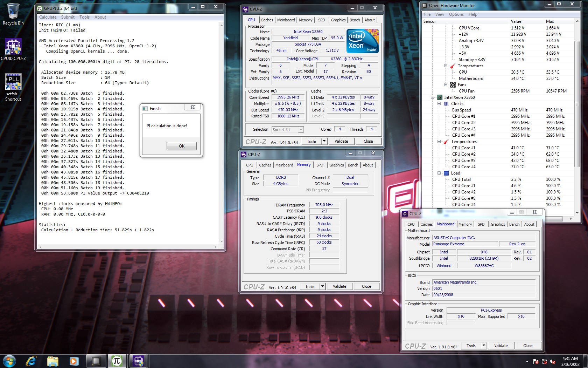Switch to the Caches tab in the top CPU-Z window
This screenshot has height=368, width=588.
click(x=267, y=20)
